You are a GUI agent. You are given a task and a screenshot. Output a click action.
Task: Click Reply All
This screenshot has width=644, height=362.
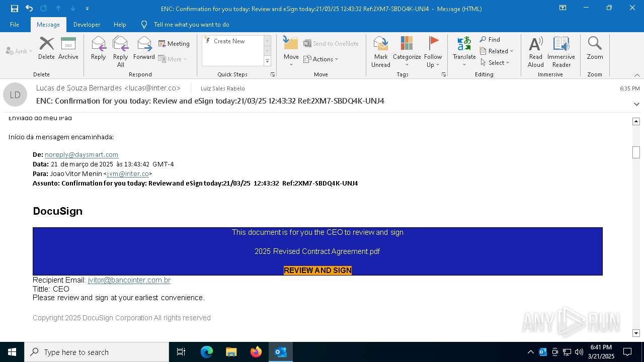point(120,52)
